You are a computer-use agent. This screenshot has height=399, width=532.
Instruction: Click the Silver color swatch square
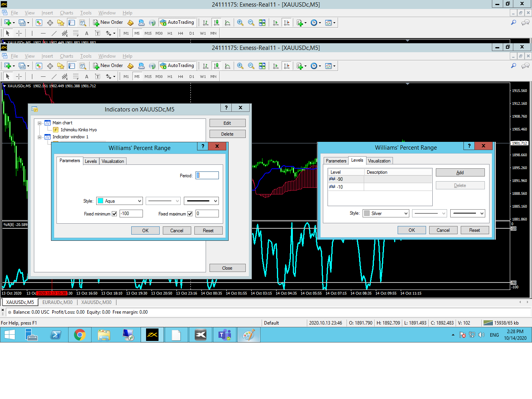tap(367, 214)
